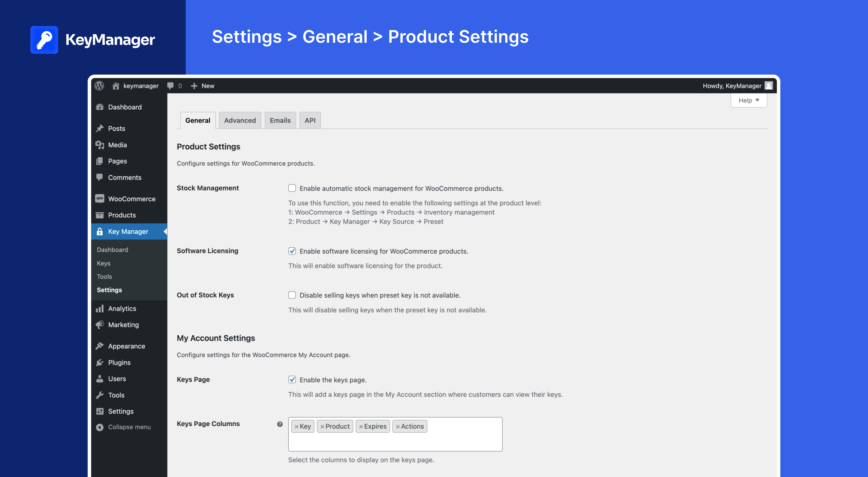
Task: Open Key Manager Dashboard submenu item
Action: [x=112, y=250]
